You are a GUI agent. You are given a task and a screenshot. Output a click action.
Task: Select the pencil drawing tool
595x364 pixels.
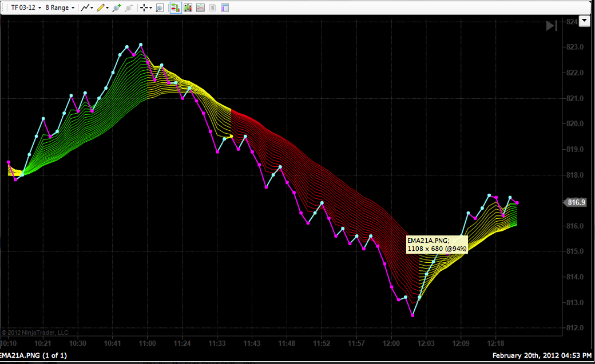(x=101, y=7)
